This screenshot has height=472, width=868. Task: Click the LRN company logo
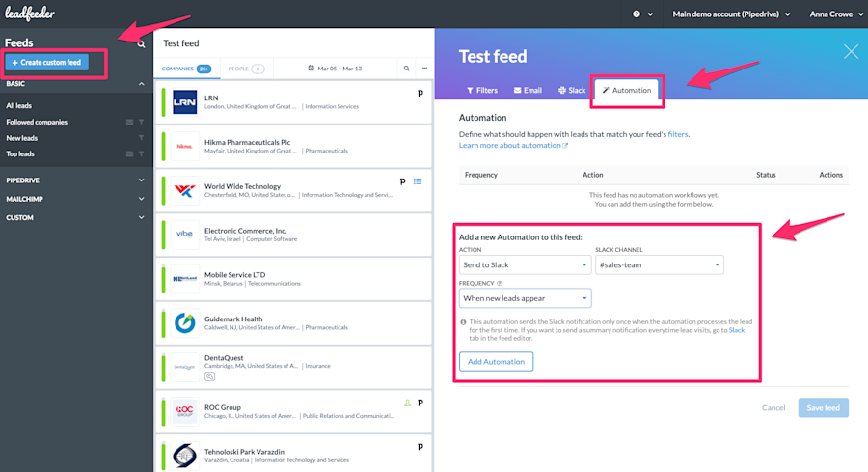tap(184, 102)
